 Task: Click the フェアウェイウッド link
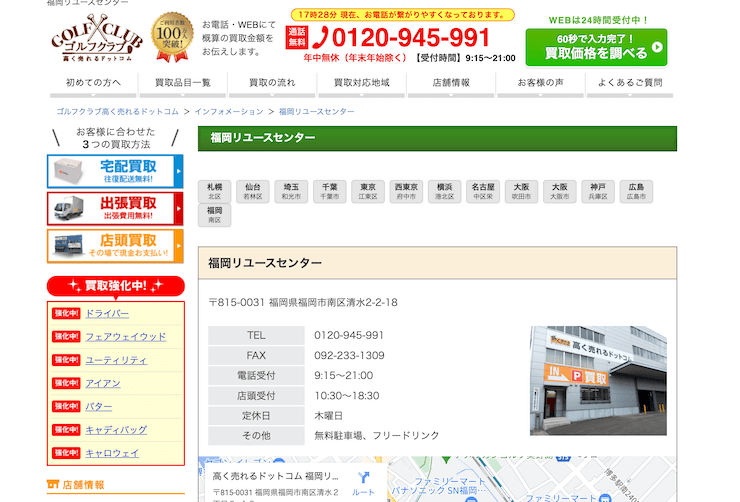point(125,336)
